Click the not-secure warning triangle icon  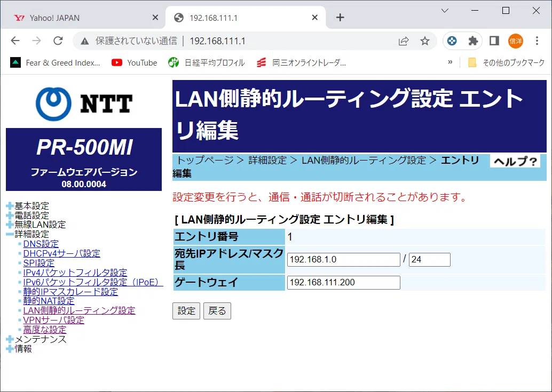tap(84, 41)
